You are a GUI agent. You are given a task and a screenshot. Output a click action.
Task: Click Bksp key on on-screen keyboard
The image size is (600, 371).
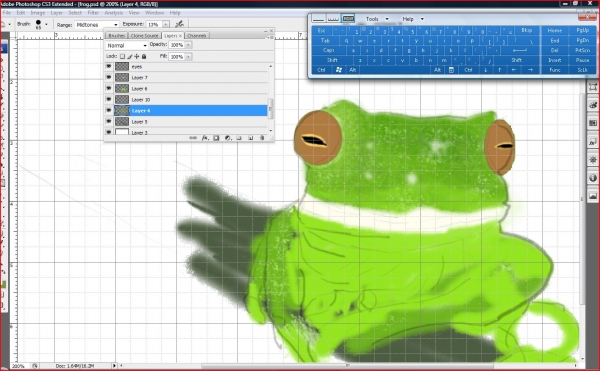click(x=526, y=30)
